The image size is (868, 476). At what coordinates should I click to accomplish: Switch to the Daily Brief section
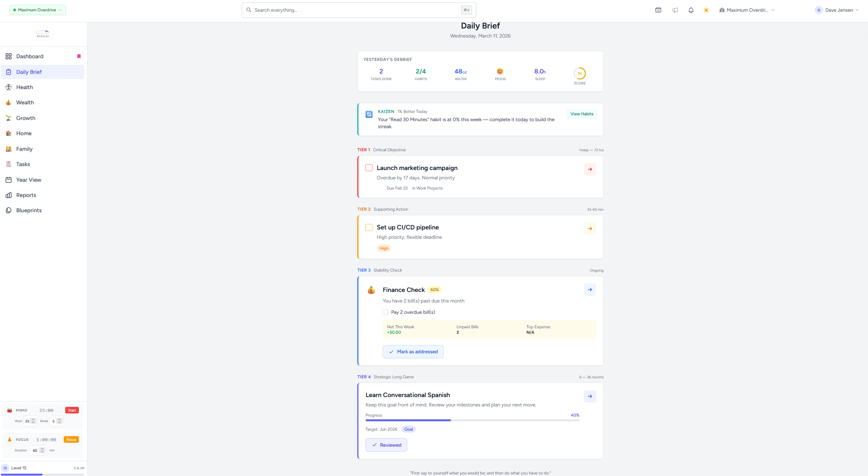point(29,72)
